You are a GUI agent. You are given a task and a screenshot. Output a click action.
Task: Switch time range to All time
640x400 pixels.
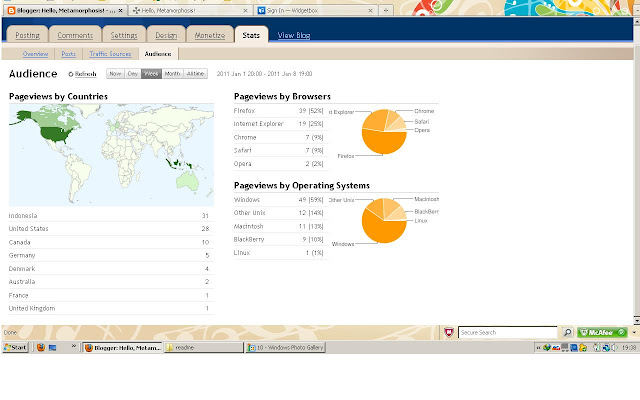tap(196, 73)
